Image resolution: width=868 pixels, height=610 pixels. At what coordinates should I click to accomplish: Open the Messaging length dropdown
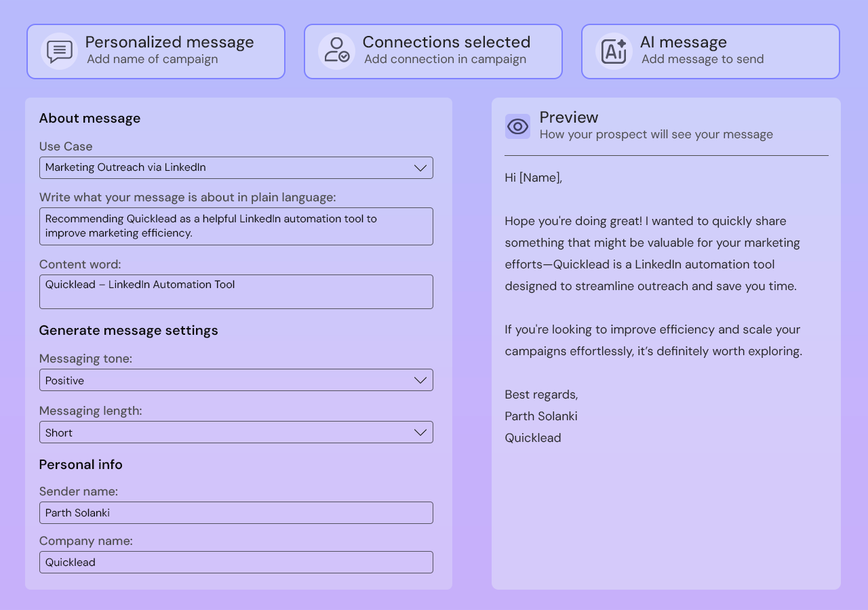pos(236,432)
